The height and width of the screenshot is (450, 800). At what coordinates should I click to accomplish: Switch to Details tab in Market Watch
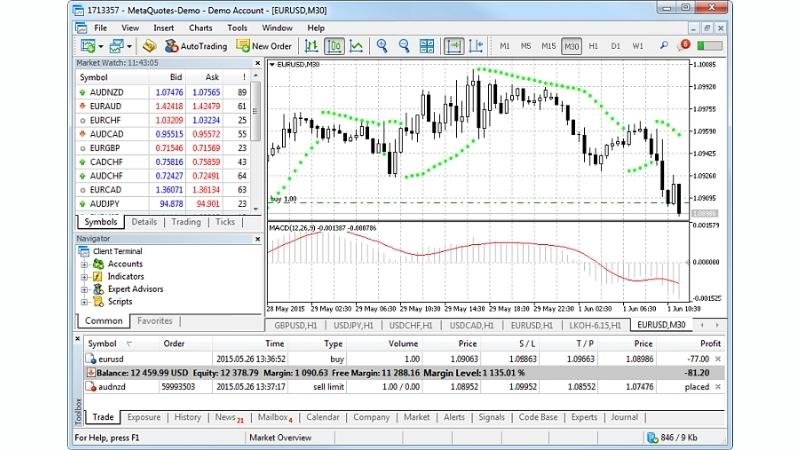coord(144,222)
